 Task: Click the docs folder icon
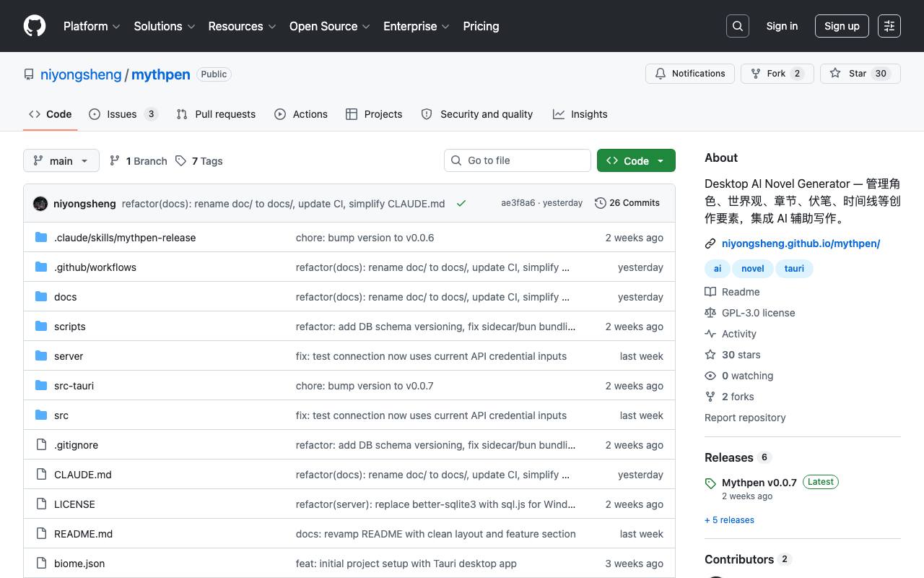41,297
